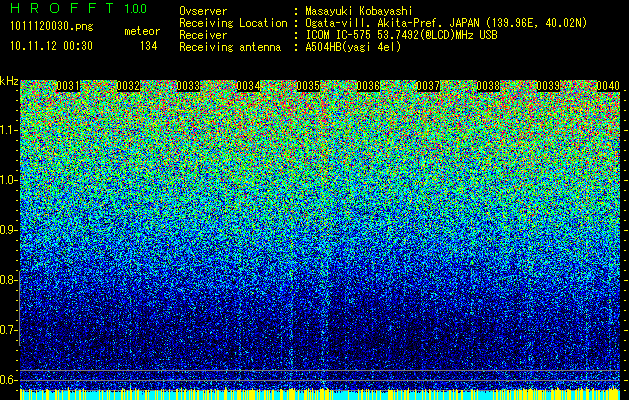Click the Ogata-vill. Akita-Pref. JAPAN location text
629x400 pixels.
446,23
